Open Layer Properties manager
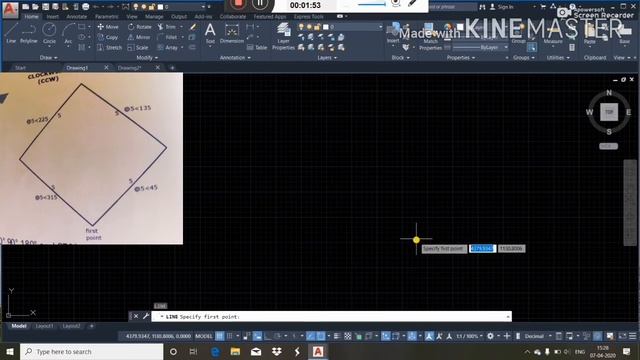This screenshot has width=640, height=360. point(283,36)
